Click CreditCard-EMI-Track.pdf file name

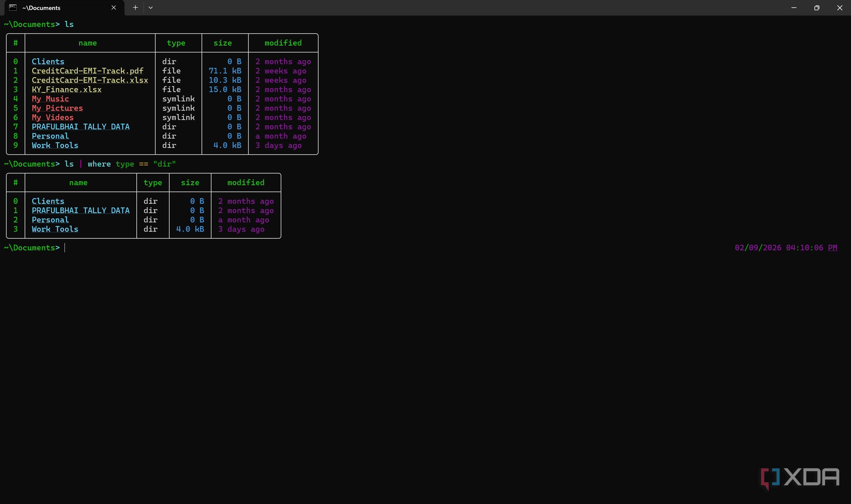(x=88, y=71)
